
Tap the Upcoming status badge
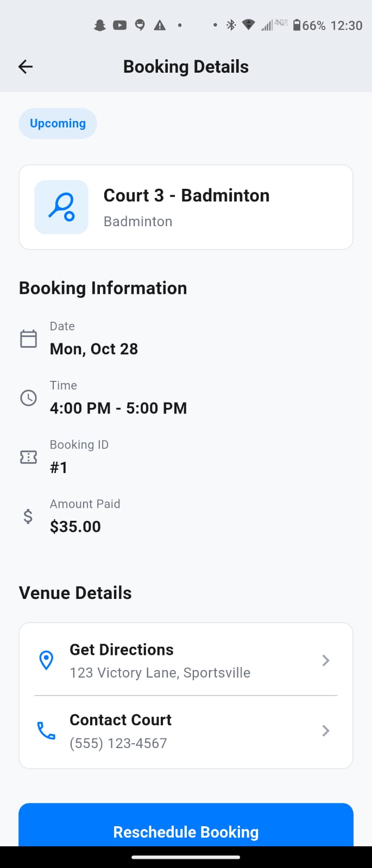[x=58, y=123]
